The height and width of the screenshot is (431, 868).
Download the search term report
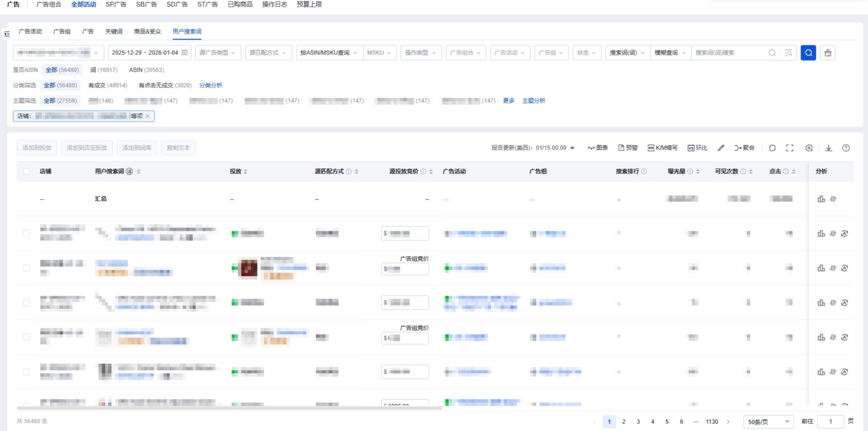829,148
